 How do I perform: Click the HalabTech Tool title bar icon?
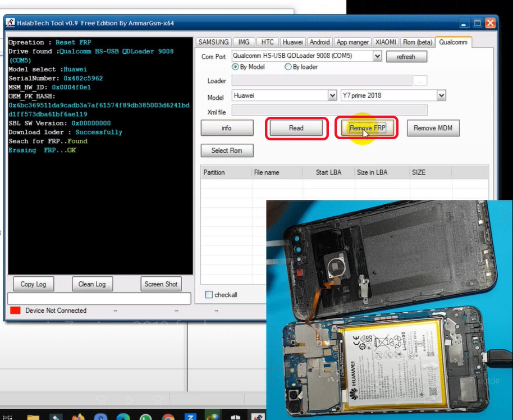[x=10, y=22]
